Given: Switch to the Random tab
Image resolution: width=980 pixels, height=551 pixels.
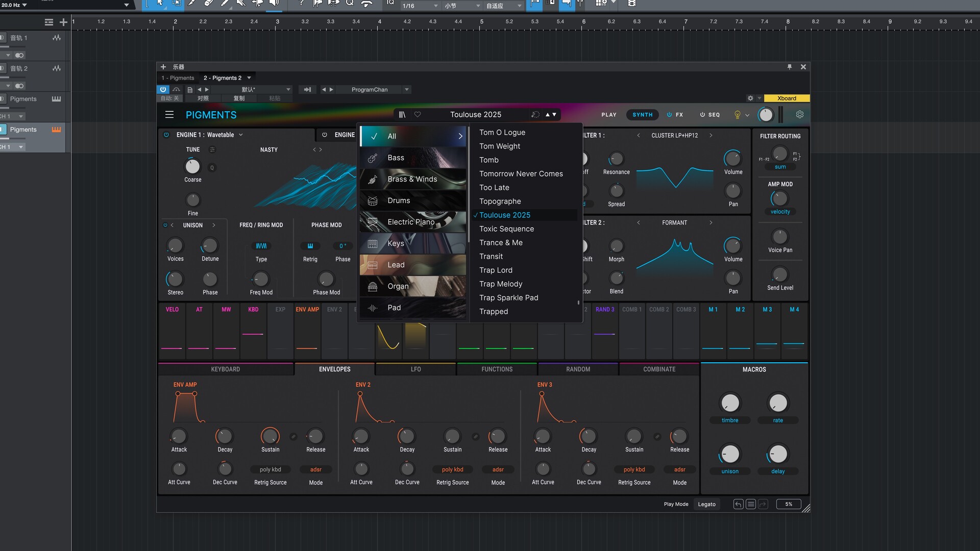Looking at the screenshot, I should coord(578,369).
